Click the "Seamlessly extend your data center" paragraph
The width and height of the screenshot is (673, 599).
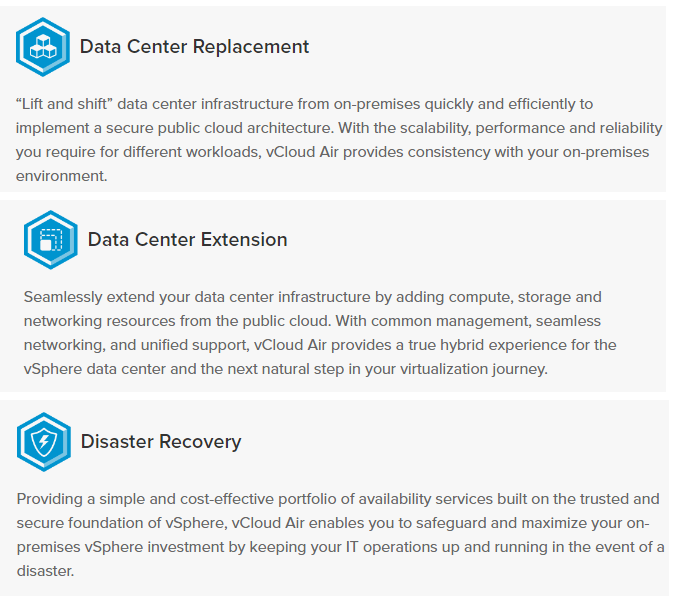[x=320, y=333]
